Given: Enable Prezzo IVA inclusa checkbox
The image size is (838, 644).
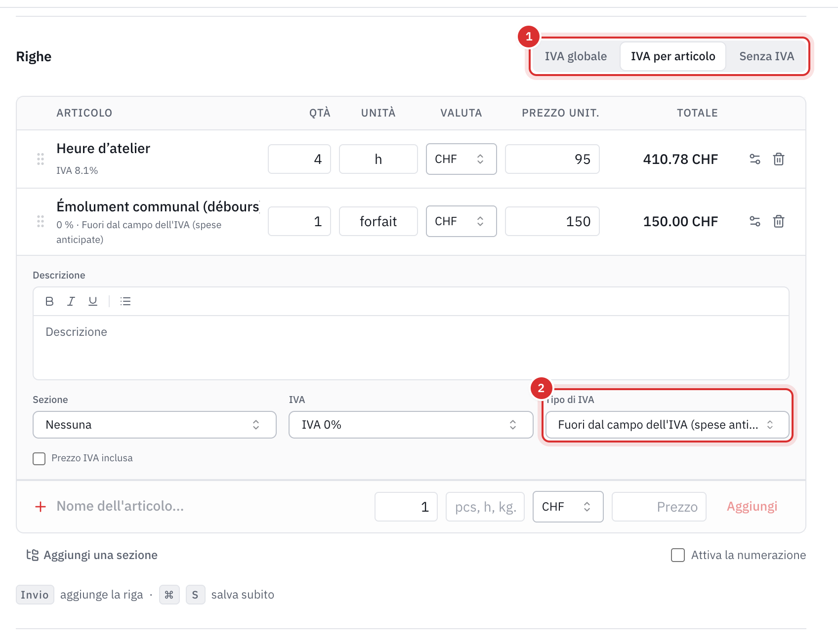Looking at the screenshot, I should (39, 458).
